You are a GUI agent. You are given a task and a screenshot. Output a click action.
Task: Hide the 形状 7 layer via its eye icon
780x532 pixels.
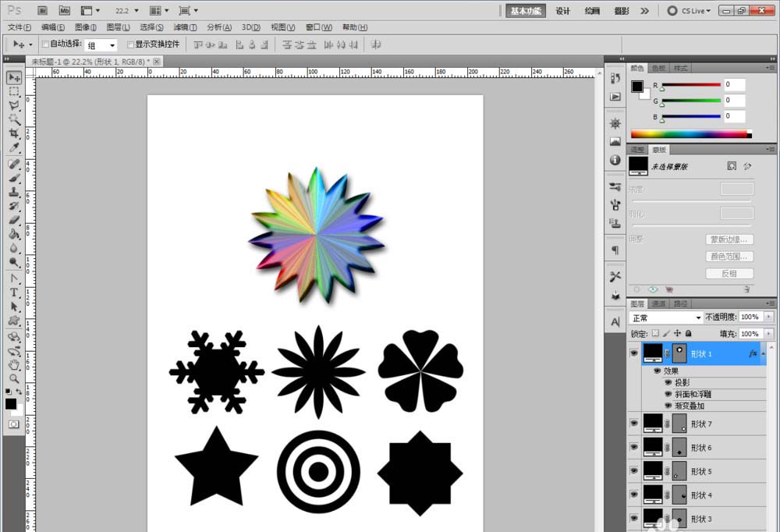coord(633,424)
